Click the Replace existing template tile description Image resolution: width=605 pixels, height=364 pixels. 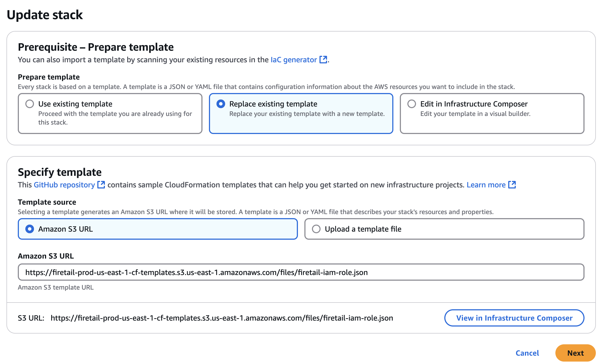click(307, 114)
